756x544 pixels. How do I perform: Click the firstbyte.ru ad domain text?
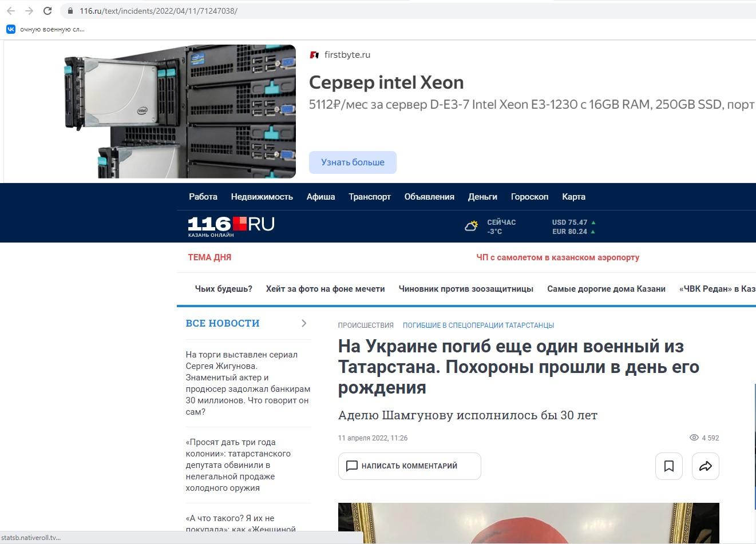(347, 55)
